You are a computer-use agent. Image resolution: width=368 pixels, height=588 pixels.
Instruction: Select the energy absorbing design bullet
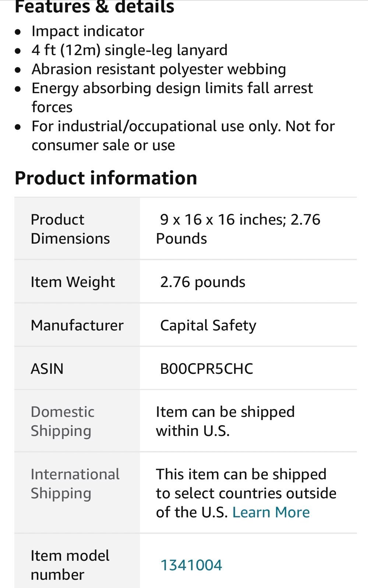point(172,97)
